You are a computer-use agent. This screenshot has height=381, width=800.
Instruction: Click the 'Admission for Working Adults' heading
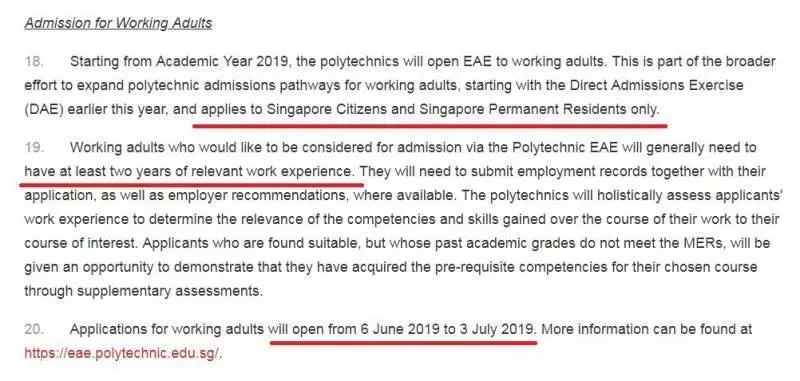pos(118,23)
